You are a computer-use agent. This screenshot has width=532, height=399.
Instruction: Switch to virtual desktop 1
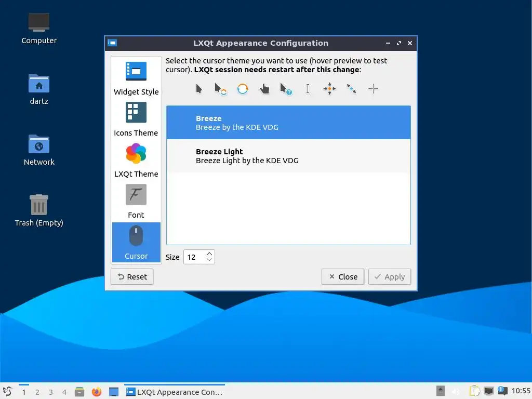(24, 392)
